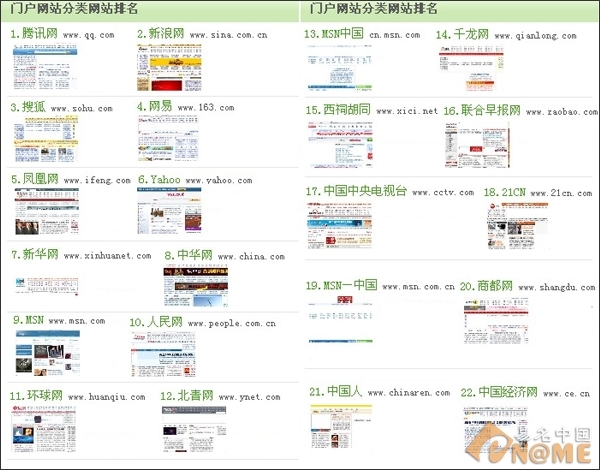Select the 21CN screenshot thumbnail
The height and width of the screenshot is (470, 600).
coord(518,226)
